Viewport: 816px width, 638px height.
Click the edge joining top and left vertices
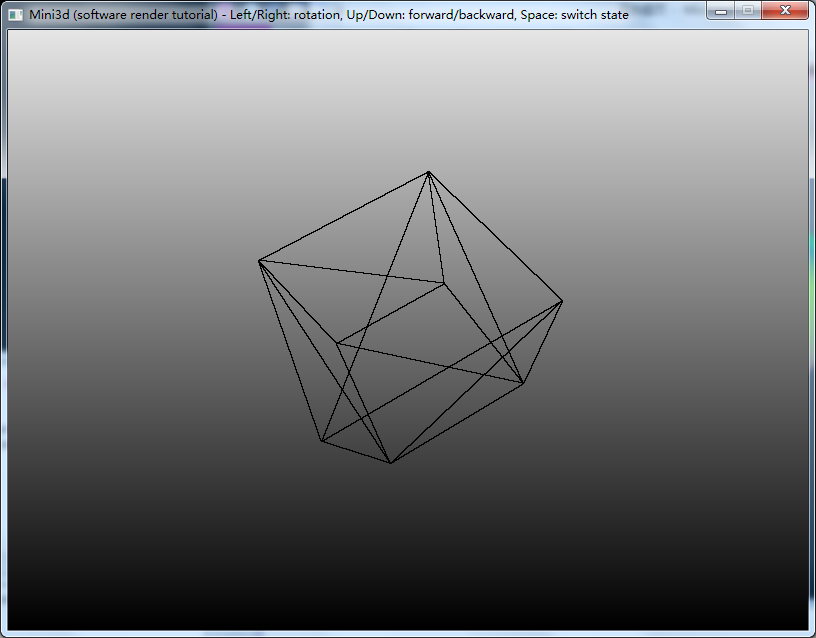click(x=343, y=217)
